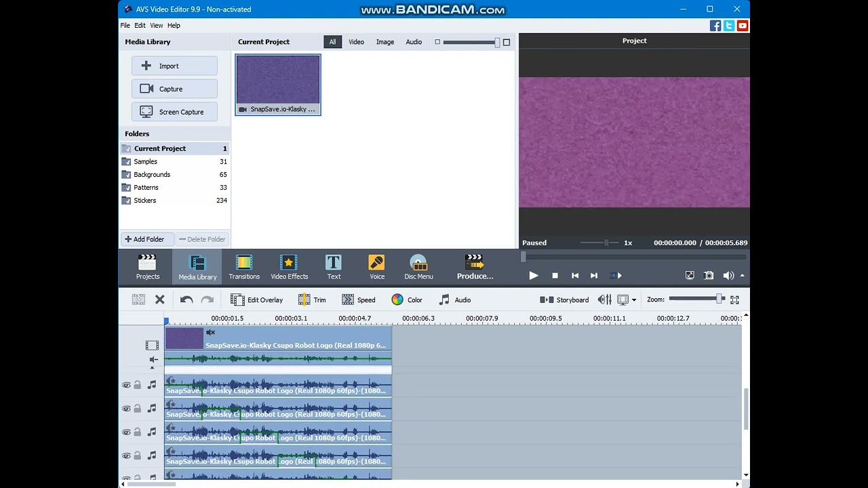Open the Speed tool

tap(358, 300)
